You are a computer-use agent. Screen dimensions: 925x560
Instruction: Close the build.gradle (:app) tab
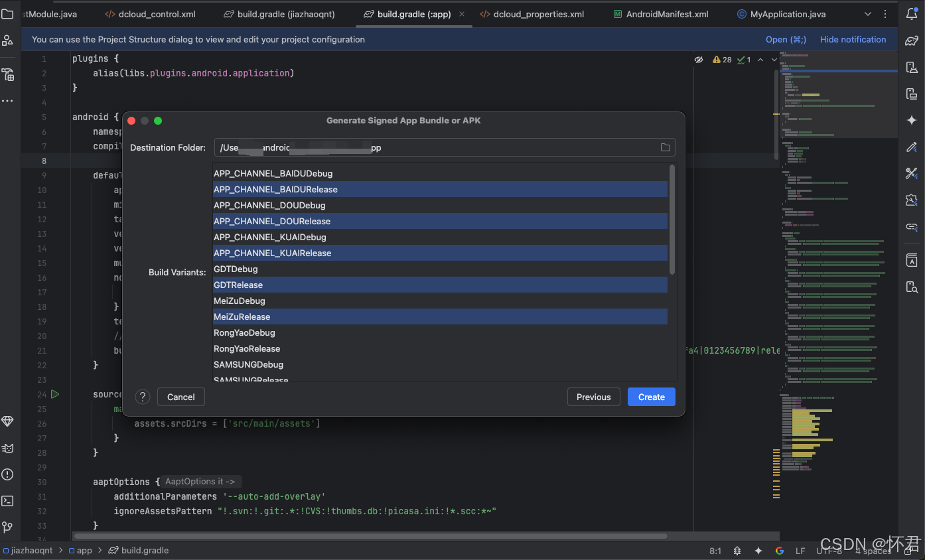[x=462, y=14]
